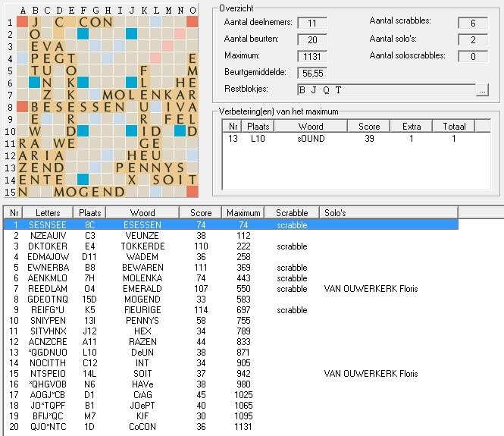
Task: Select move row 11 HEX
Action: [x=231, y=331]
